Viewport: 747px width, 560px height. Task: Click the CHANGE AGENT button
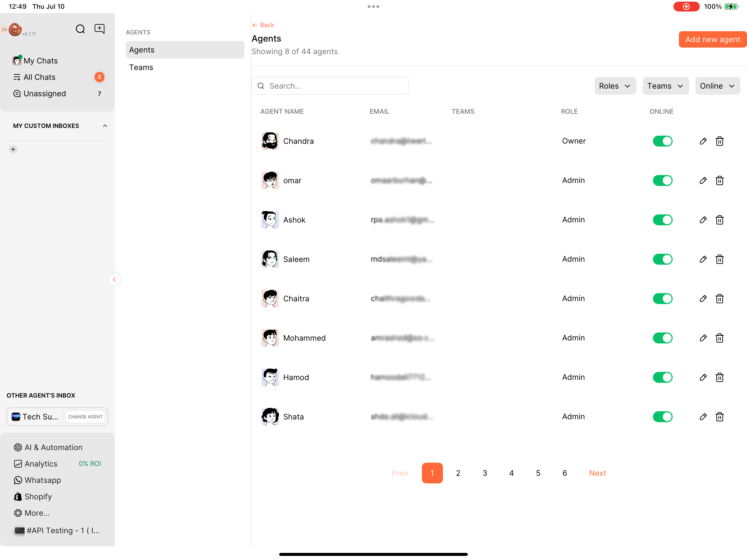(85, 416)
